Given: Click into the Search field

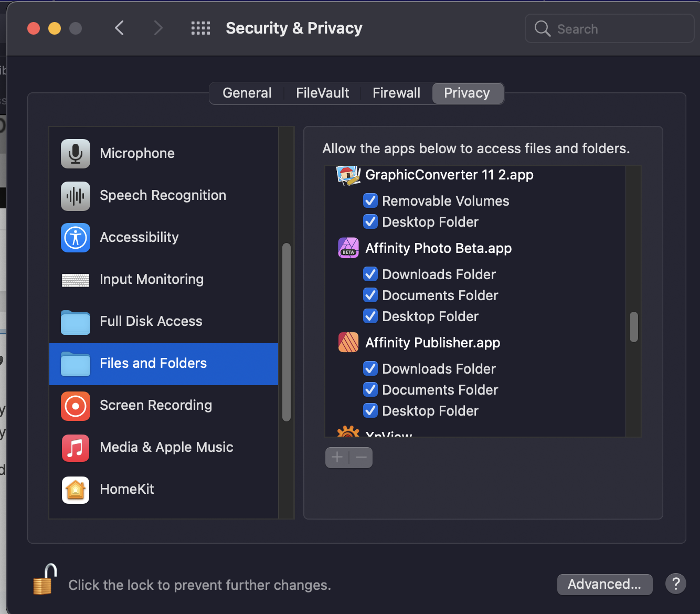Looking at the screenshot, I should (610, 28).
